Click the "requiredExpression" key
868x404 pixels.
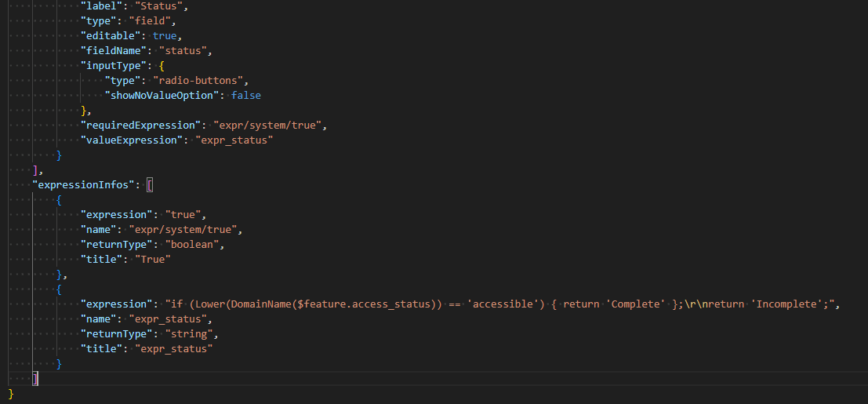point(140,126)
